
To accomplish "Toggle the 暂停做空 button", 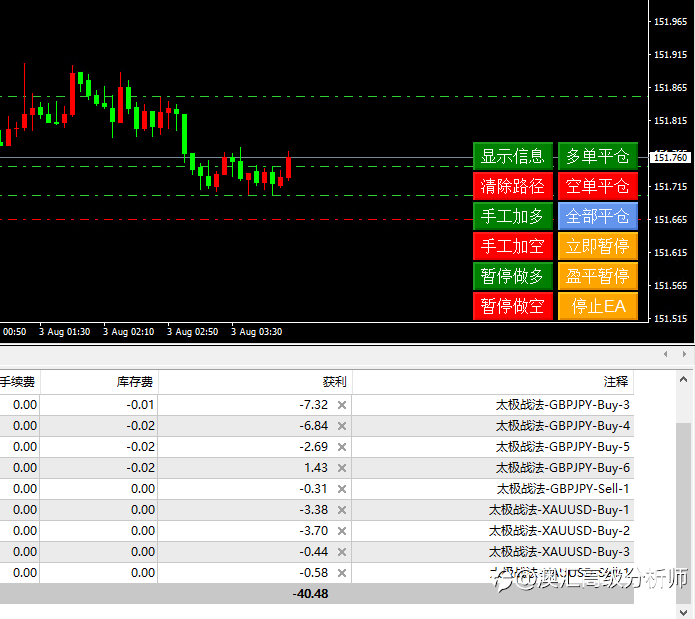I will click(x=513, y=306).
